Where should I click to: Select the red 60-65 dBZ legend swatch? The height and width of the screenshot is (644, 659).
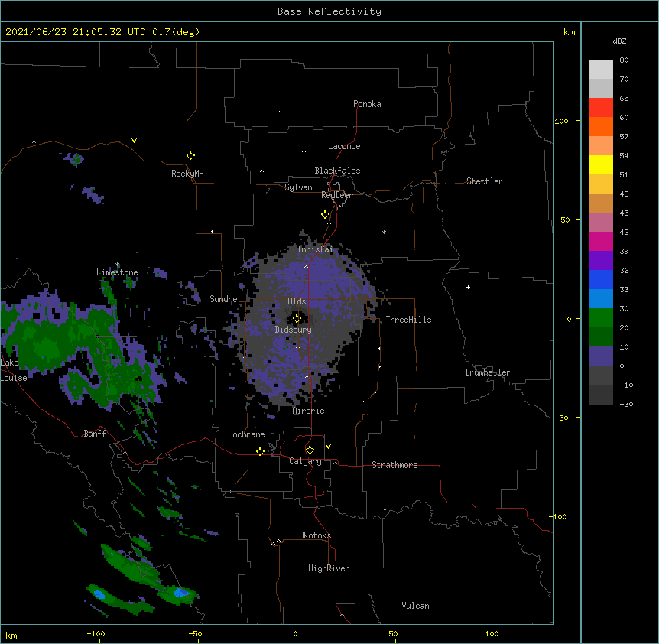(601, 107)
